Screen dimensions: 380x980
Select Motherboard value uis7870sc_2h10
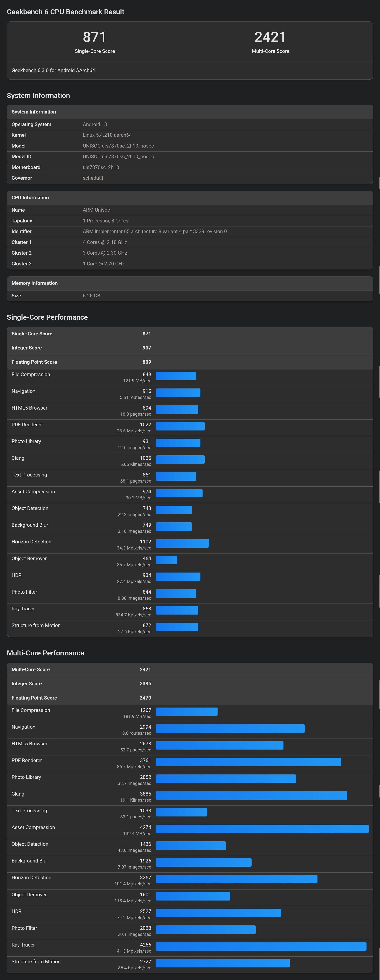pos(101,167)
